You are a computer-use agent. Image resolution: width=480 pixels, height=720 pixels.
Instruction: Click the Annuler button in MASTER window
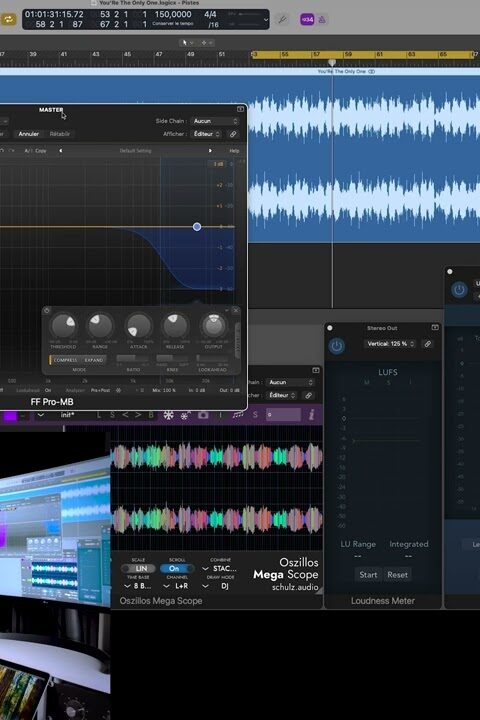(28, 134)
